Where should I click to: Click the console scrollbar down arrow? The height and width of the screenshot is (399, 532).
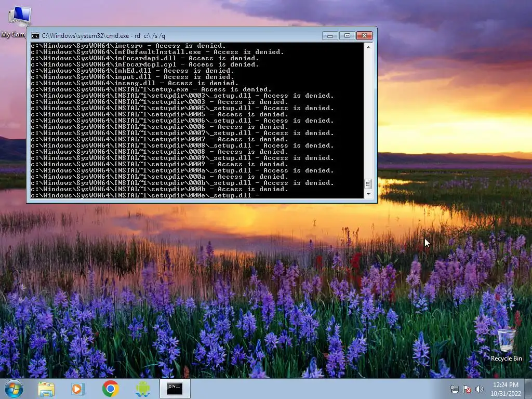pos(368,194)
